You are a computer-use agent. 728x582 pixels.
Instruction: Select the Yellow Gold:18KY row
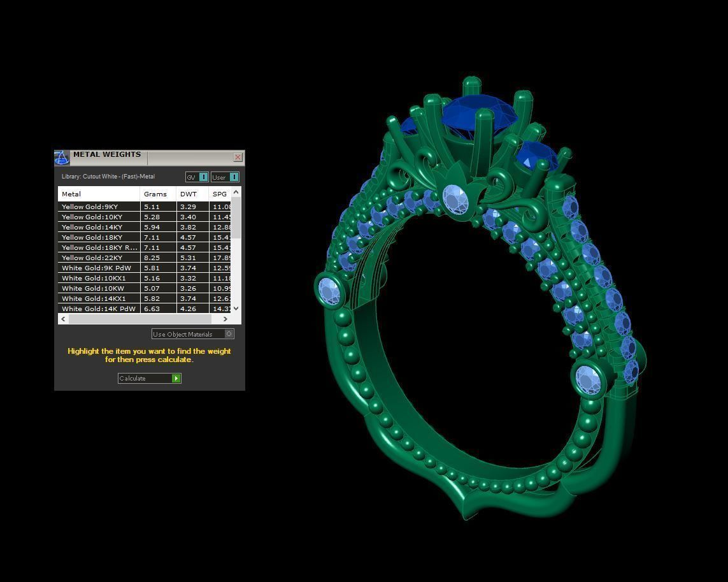[x=145, y=237]
